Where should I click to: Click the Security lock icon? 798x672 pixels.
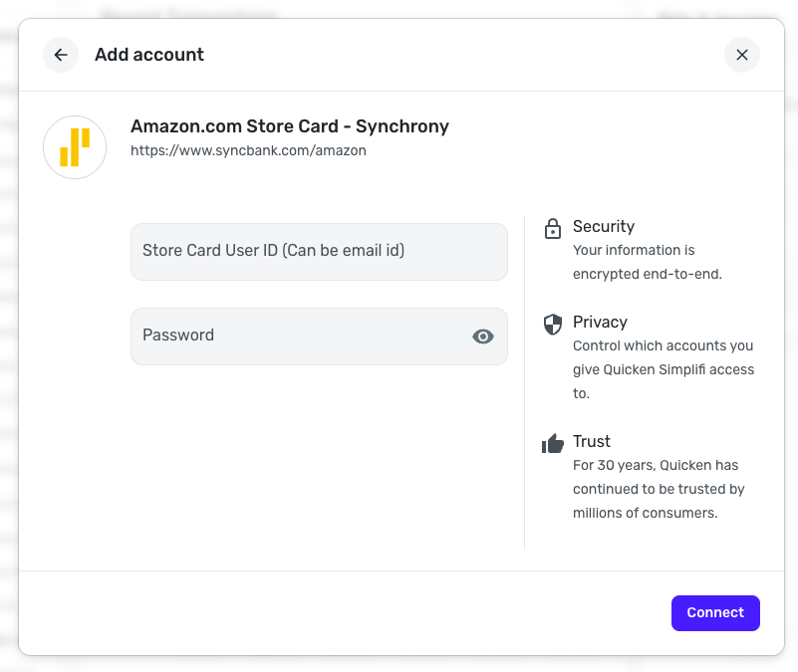pyautogui.click(x=552, y=228)
